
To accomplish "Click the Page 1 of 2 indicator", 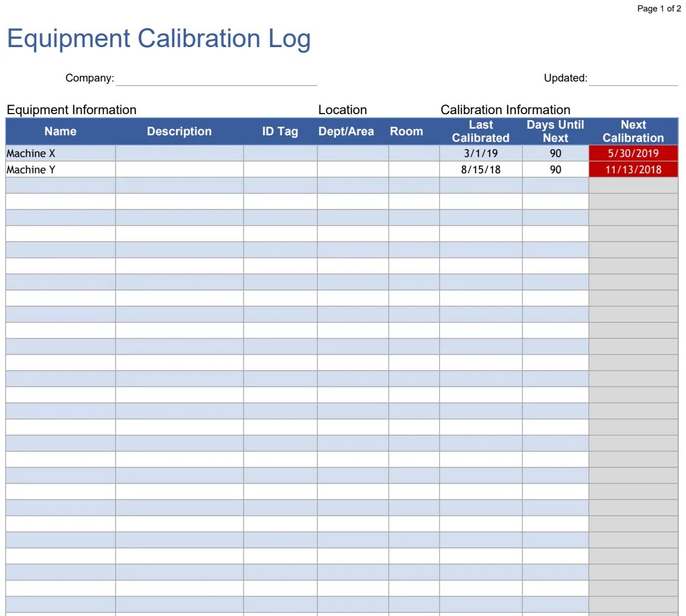I will pos(659,8).
